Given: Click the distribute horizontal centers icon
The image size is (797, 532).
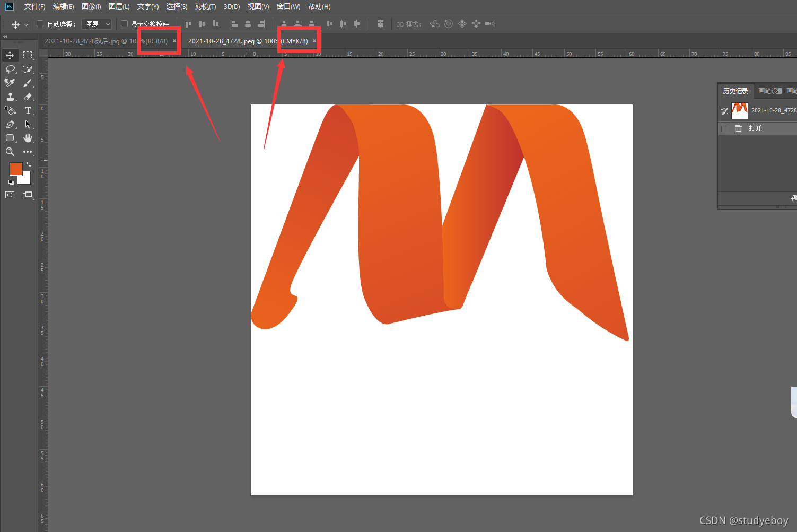Looking at the screenshot, I should [x=343, y=24].
